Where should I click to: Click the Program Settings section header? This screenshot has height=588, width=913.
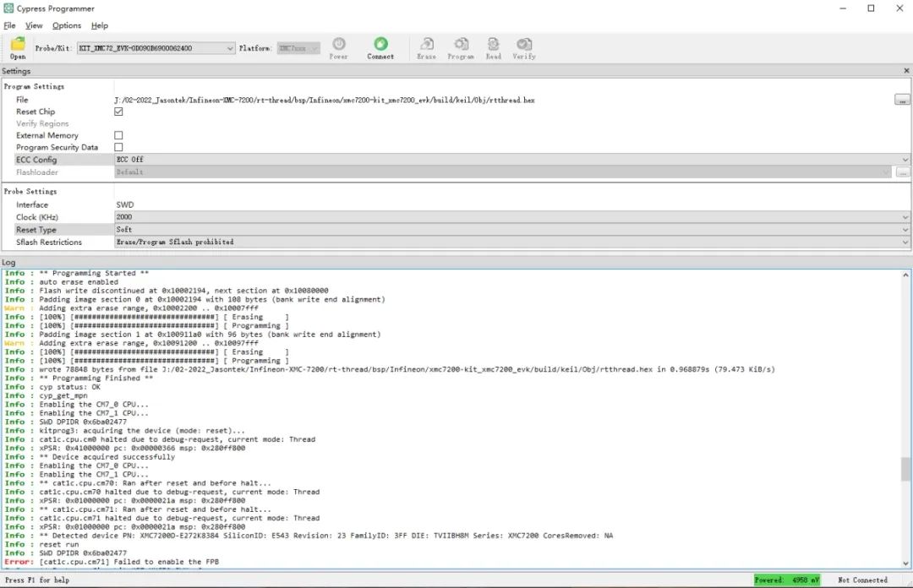tap(34, 86)
